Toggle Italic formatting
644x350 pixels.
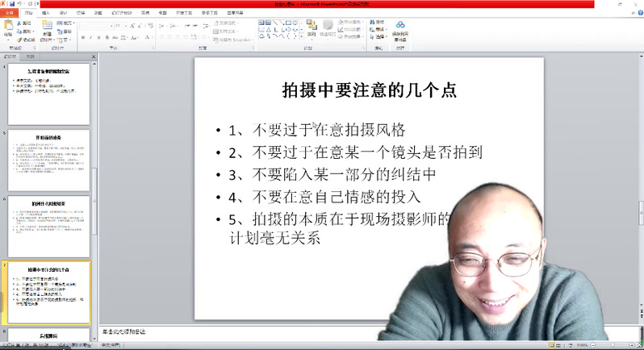click(92, 37)
